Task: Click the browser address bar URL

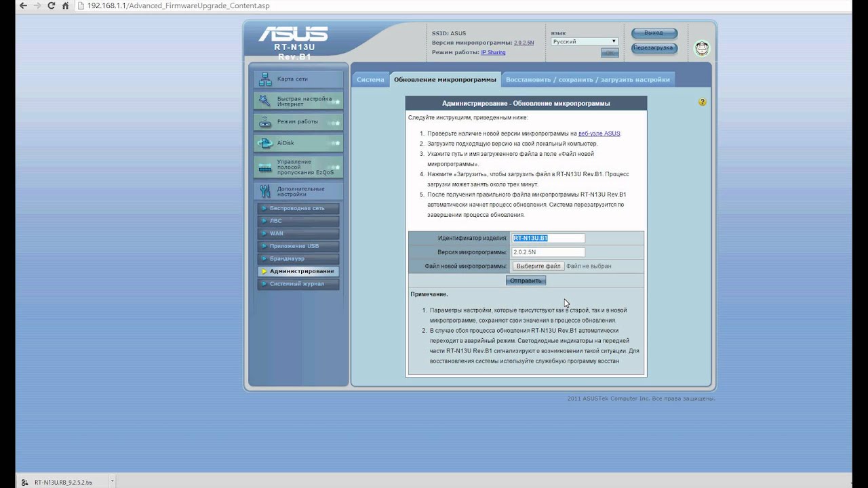Action: coord(179,5)
